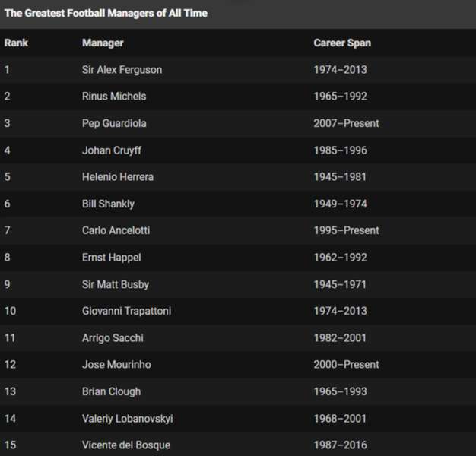
Task: Select the Pep Guardiola row
Action: coord(238,123)
